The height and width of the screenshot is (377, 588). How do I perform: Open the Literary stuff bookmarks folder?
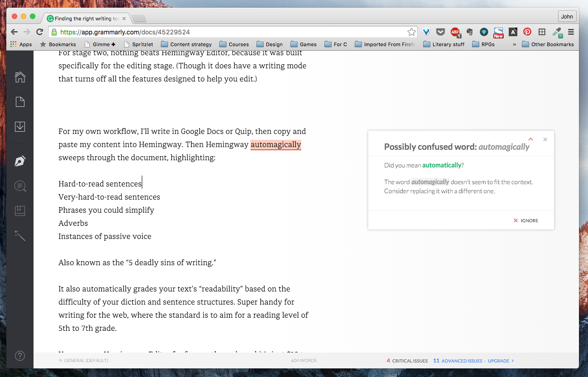pyautogui.click(x=443, y=44)
